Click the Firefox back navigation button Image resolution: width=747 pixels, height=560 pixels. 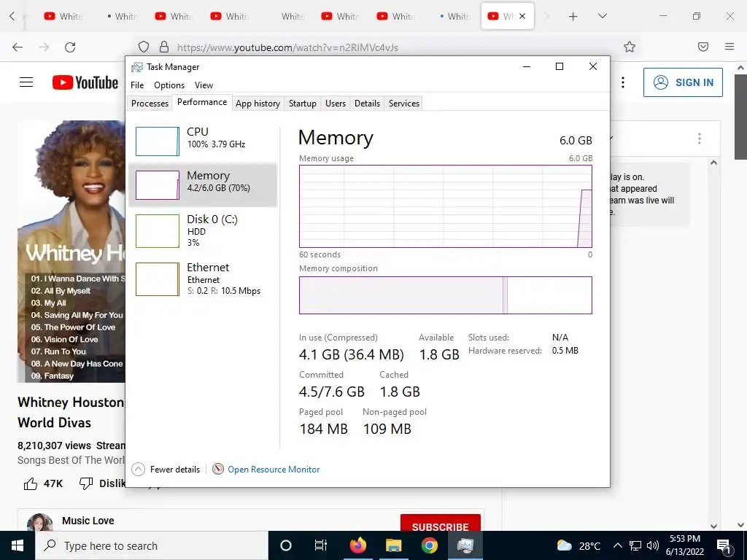(x=18, y=47)
